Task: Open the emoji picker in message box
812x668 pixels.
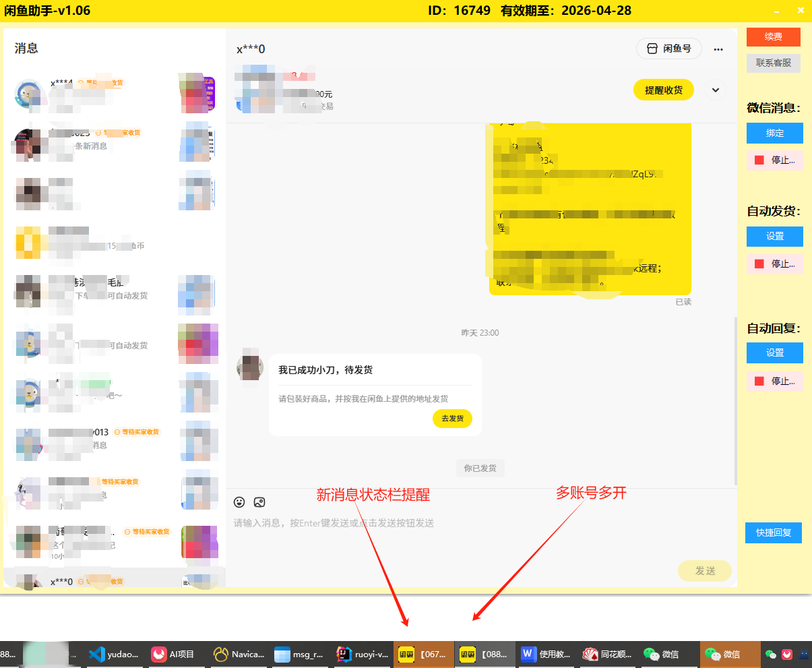Action: [239, 502]
